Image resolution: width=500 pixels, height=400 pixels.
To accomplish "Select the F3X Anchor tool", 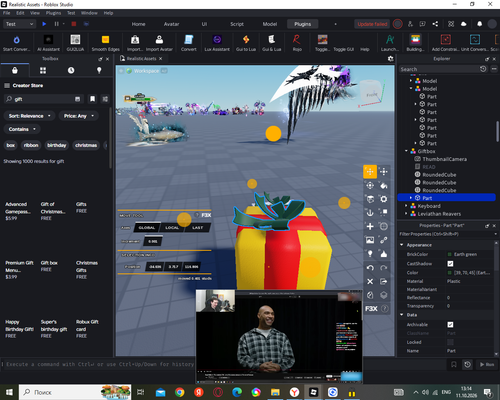I will click(370, 213).
